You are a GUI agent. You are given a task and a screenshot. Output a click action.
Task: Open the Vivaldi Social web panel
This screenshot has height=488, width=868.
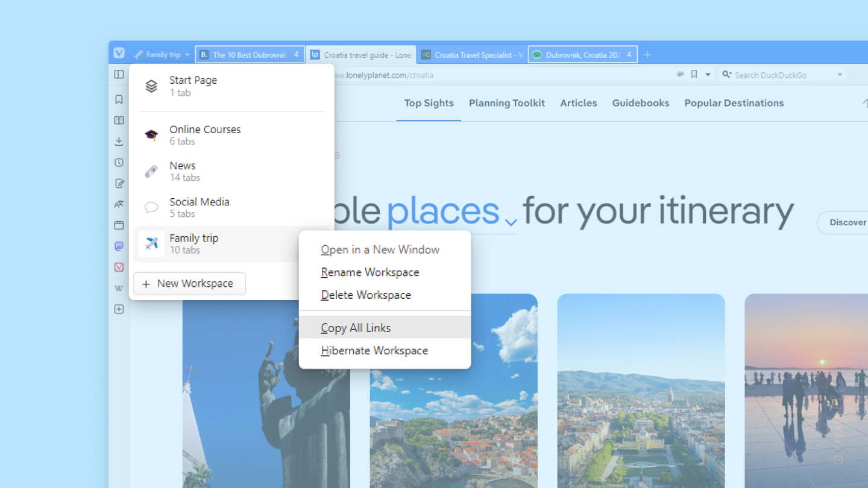coord(119,267)
